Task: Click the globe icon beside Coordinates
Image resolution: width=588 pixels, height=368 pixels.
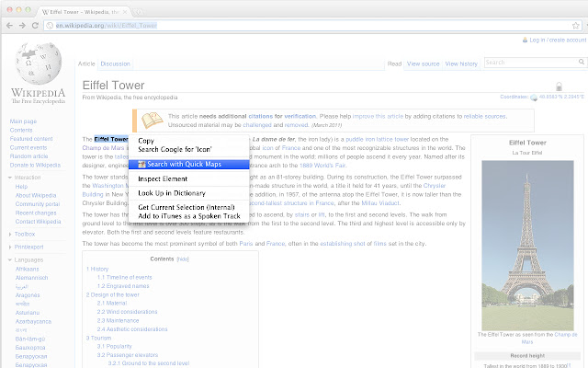Action: coord(536,97)
